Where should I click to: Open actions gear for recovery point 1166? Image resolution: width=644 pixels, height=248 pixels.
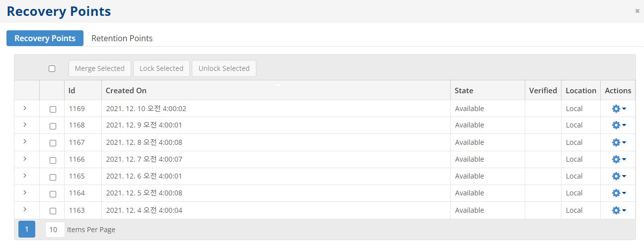pos(618,159)
